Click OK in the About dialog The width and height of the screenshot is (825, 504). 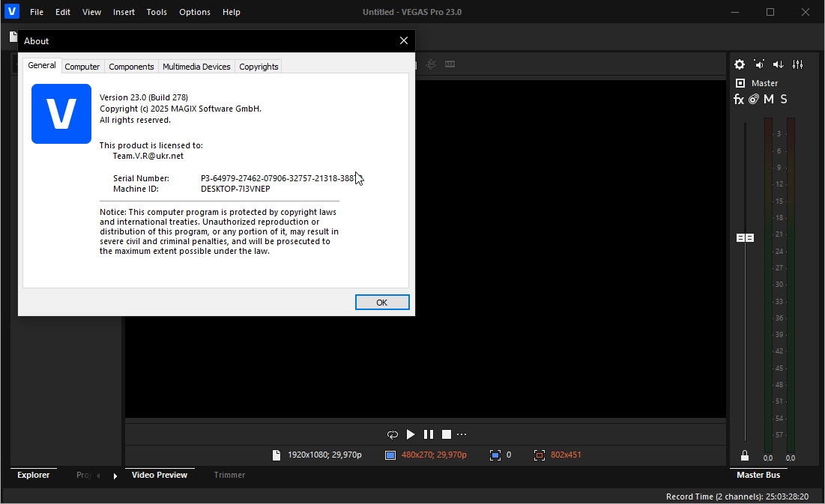pyautogui.click(x=382, y=303)
